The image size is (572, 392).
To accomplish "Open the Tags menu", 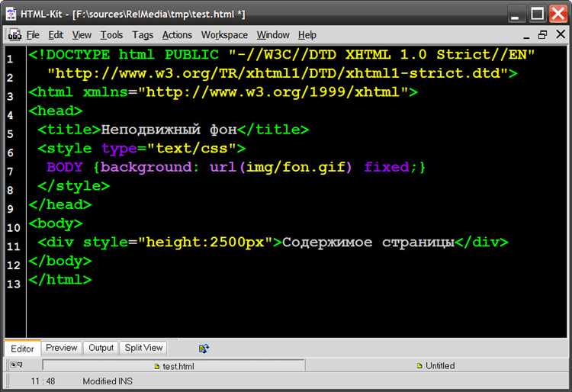I will coord(143,35).
